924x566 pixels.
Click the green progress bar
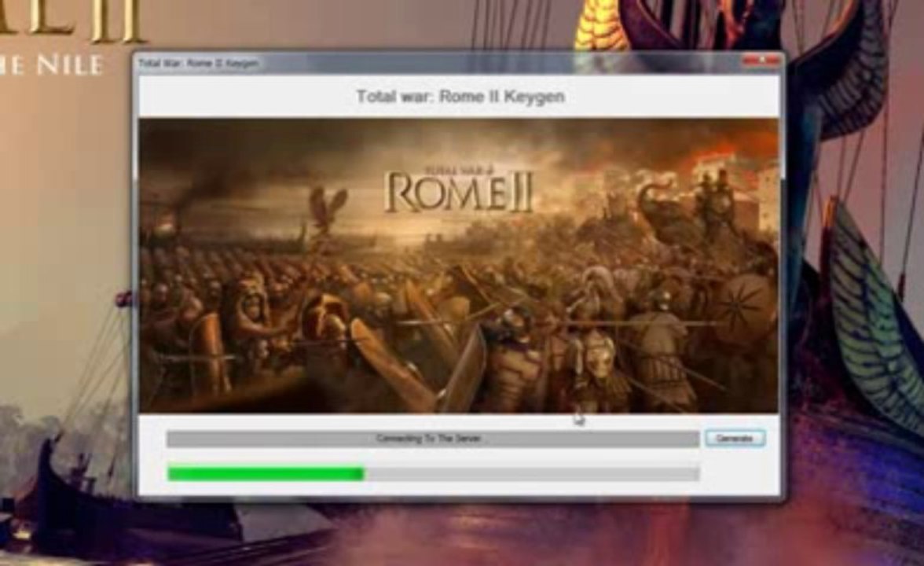click(x=433, y=473)
